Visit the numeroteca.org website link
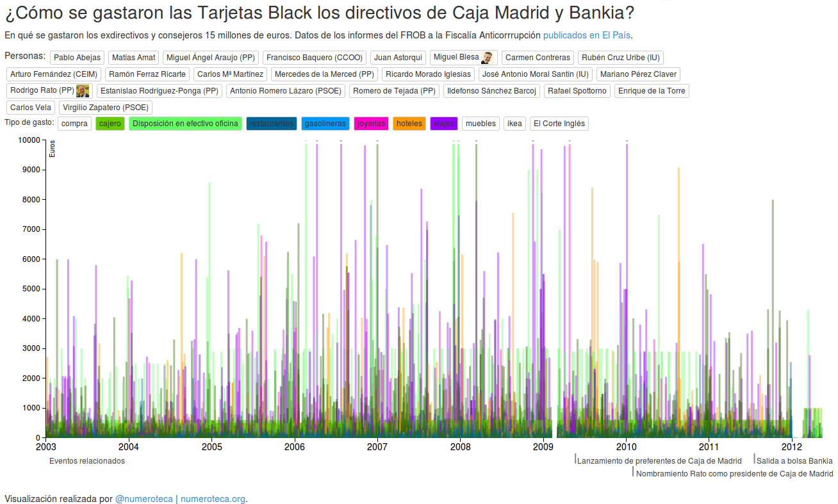Viewport: 838px width, 504px height. pos(213,499)
